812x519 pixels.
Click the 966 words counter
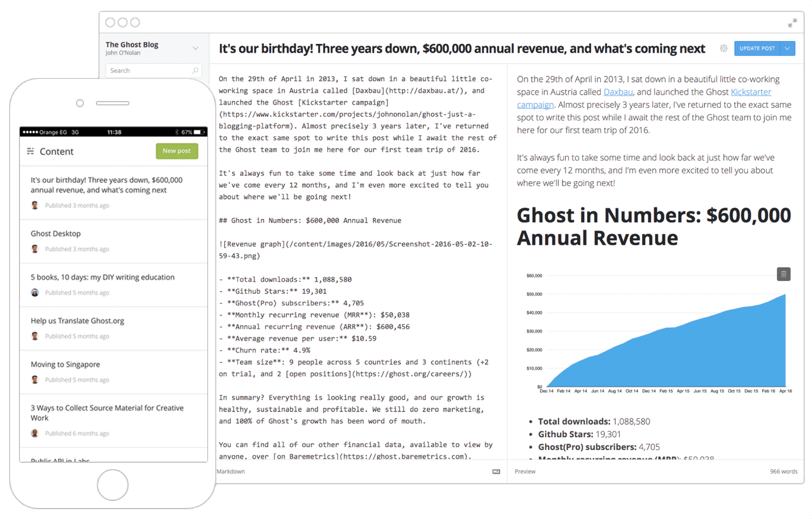click(x=783, y=471)
